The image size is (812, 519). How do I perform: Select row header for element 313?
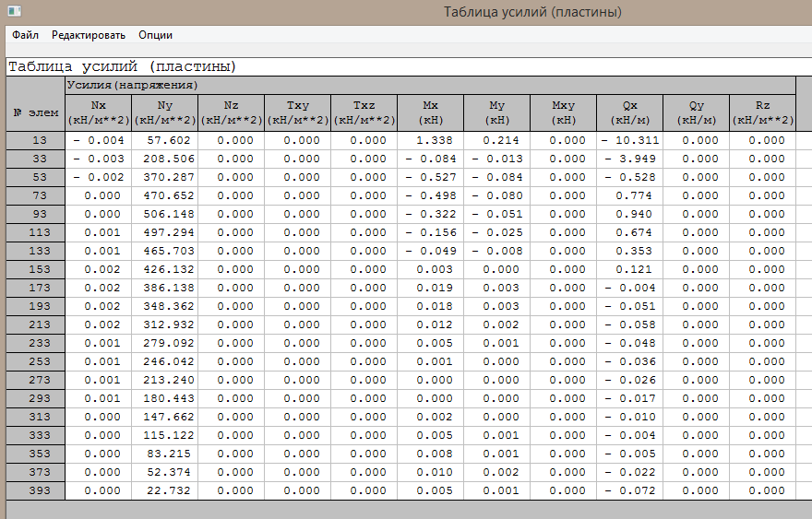(36, 417)
